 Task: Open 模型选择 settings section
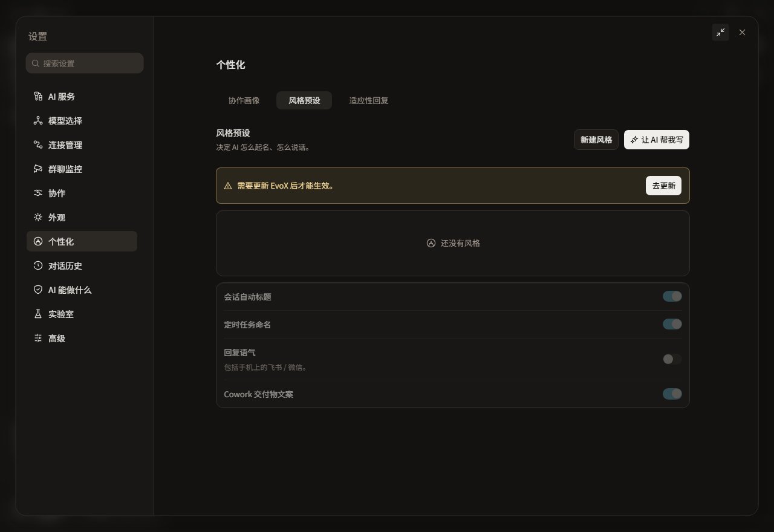click(82, 121)
